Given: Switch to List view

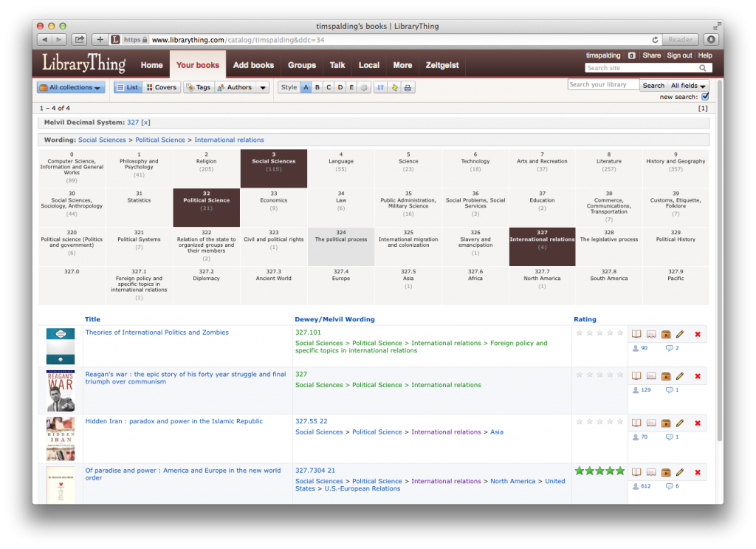Looking at the screenshot, I should coord(128,87).
